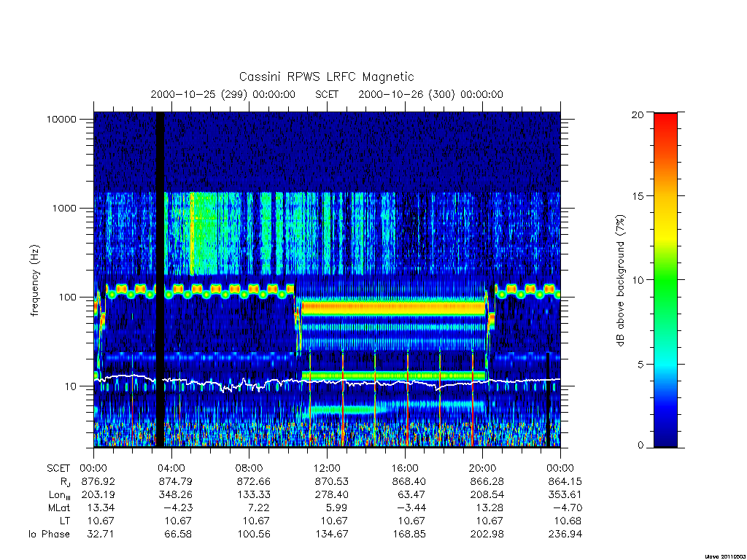Click the RJ value 874.79
This screenshot has width=747, height=560.
pyautogui.click(x=175, y=481)
